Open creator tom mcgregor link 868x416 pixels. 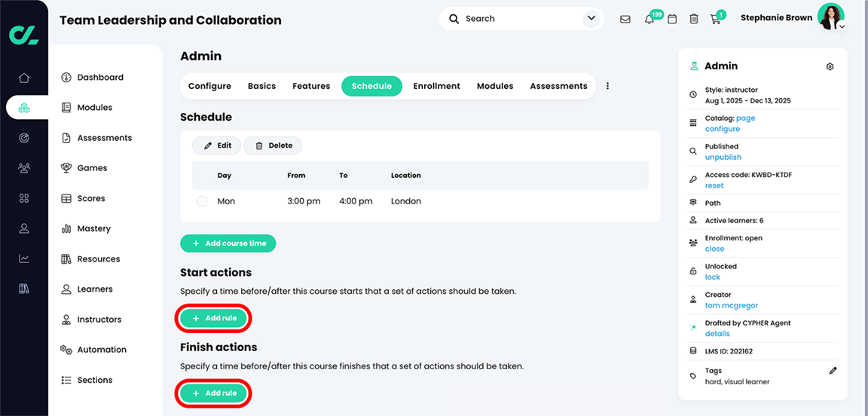click(x=732, y=305)
